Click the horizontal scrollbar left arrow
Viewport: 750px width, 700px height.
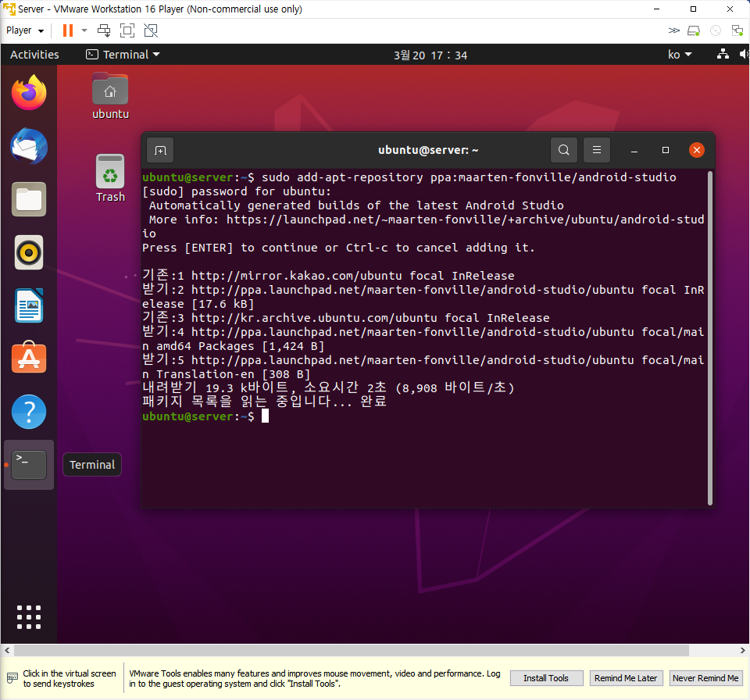7,650
